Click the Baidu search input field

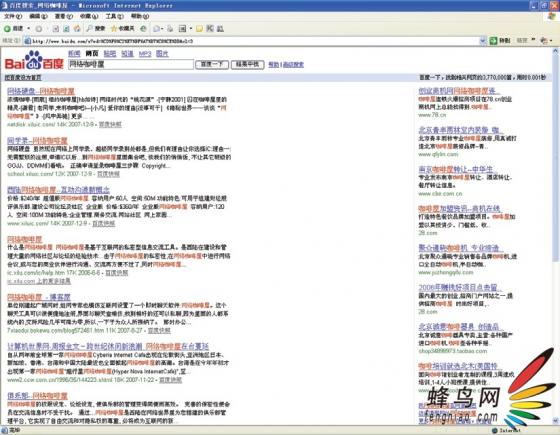click(x=131, y=64)
